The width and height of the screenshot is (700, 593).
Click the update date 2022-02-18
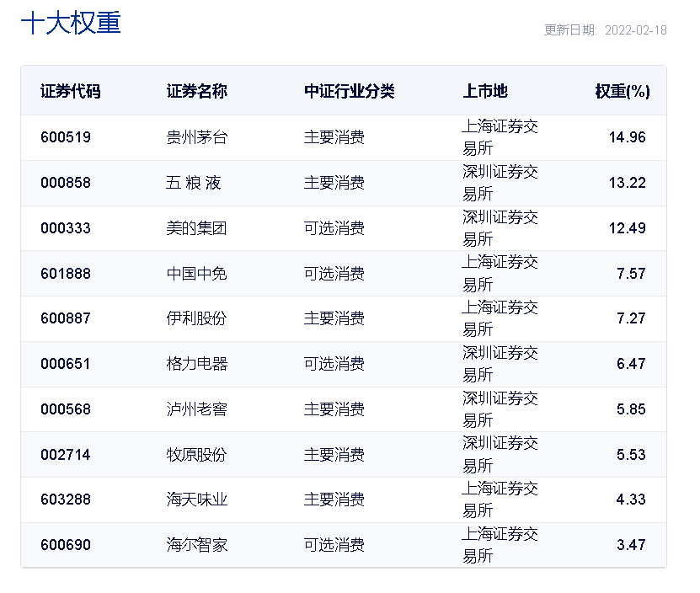tap(636, 30)
